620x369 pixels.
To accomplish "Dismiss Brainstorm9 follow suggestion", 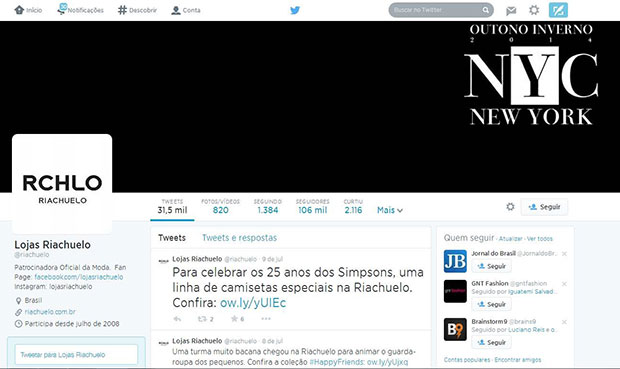I will (564, 322).
